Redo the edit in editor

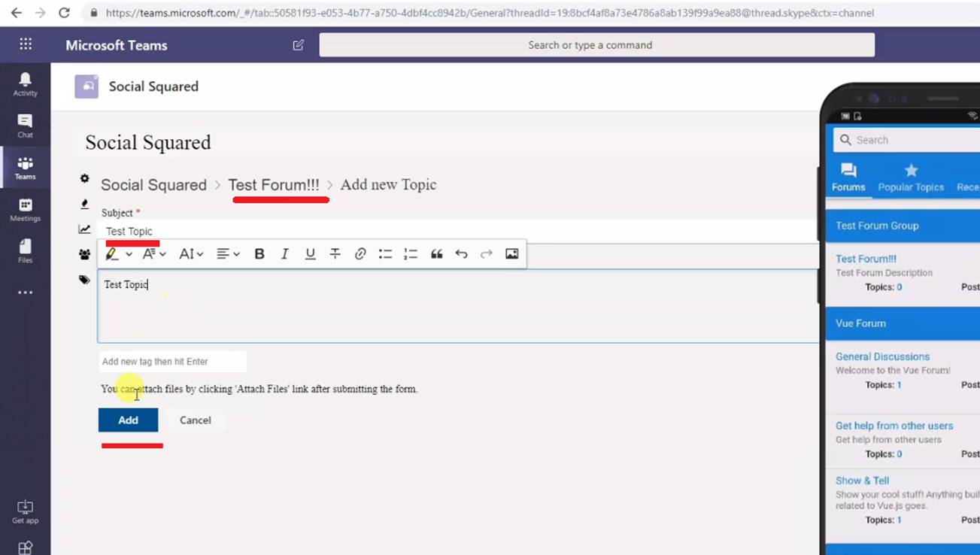(x=487, y=254)
